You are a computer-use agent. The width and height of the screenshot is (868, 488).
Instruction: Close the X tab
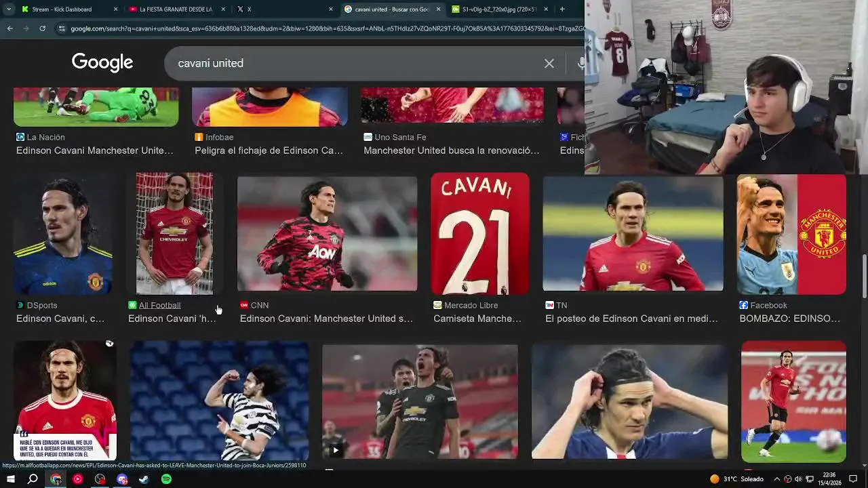pyautogui.click(x=331, y=9)
